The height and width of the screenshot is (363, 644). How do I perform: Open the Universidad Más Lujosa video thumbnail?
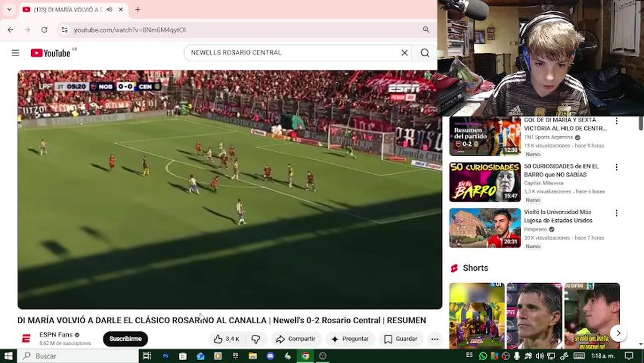pos(485,228)
